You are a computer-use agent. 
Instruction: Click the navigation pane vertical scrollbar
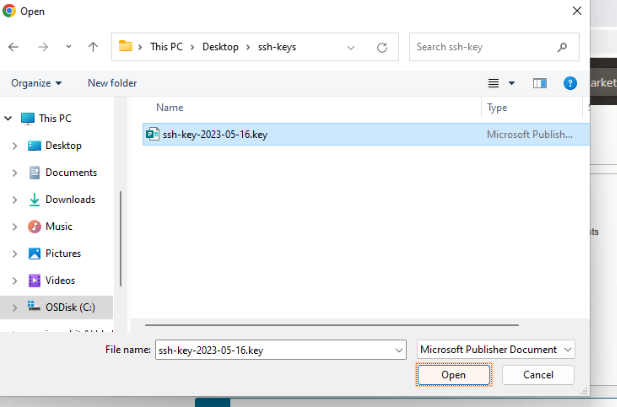(x=120, y=239)
